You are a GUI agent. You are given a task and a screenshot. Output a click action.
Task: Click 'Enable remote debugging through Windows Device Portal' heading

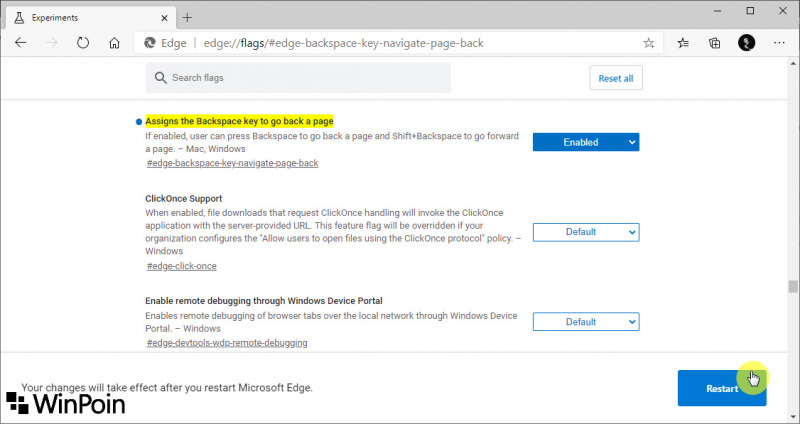[x=264, y=301]
